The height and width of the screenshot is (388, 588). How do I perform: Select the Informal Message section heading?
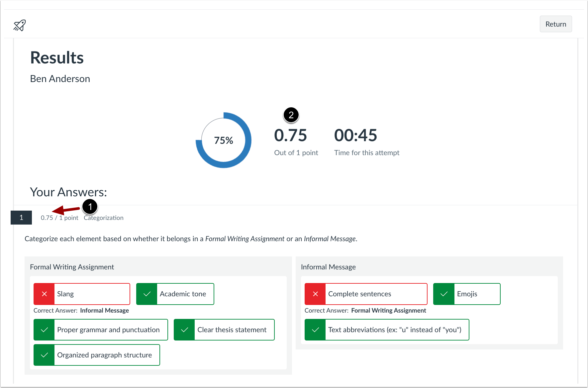click(x=328, y=267)
